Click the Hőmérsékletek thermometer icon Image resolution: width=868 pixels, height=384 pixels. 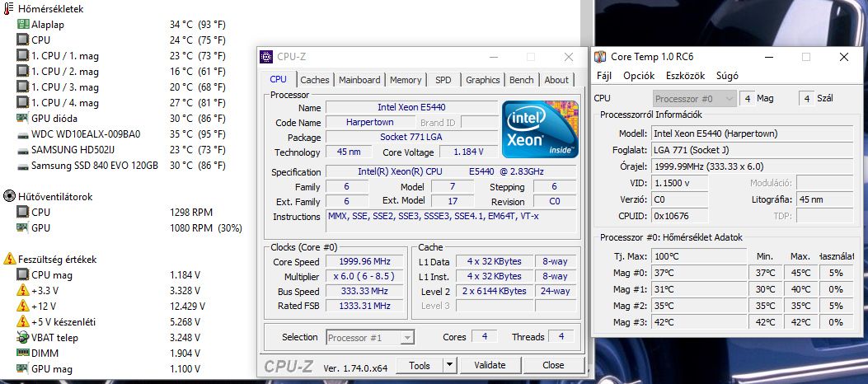8,8
